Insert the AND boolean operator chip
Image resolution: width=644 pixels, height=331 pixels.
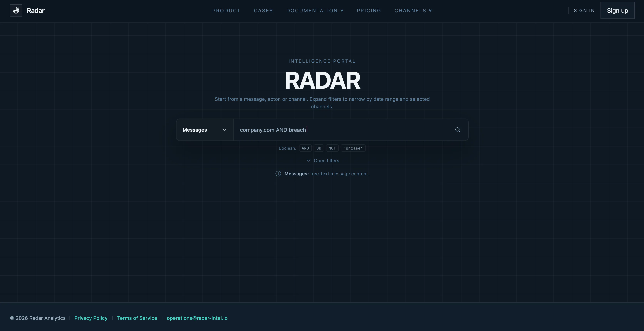[305, 148]
